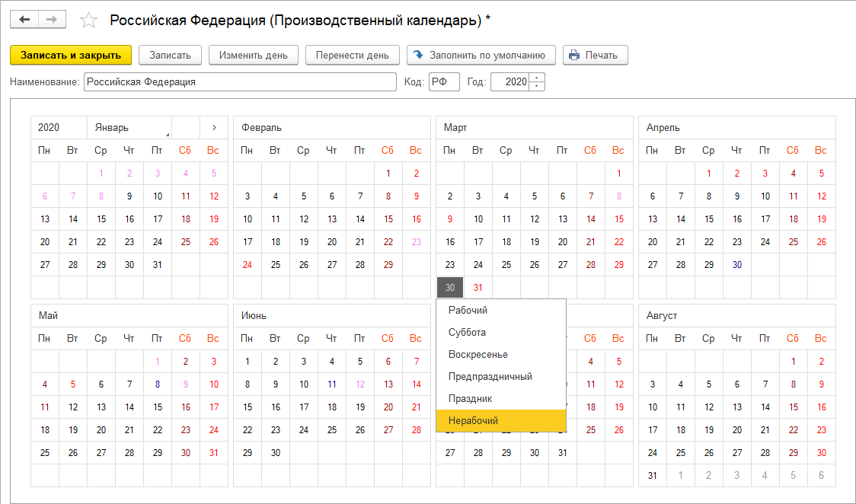Screen dimensions: 856x504
Task: Choose 'Рабочий' from the day type menu
Action: click(500, 310)
